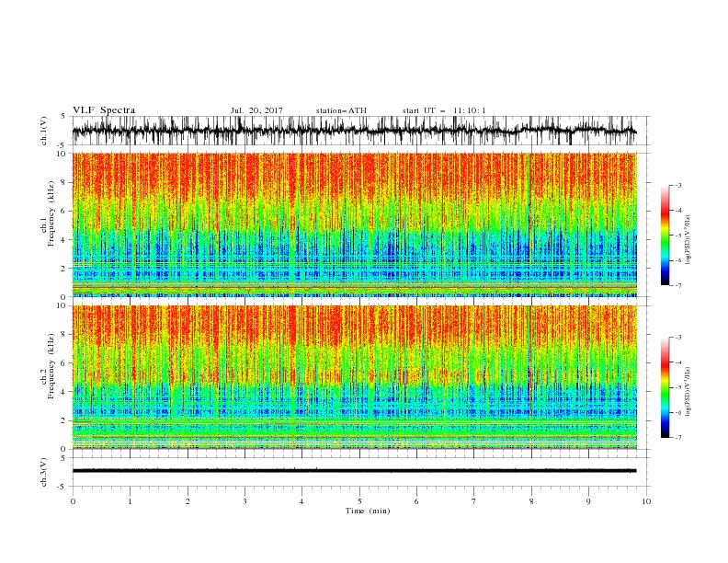728x563 pixels.
Task: Click the "Time (min)" axis title
Action: click(x=368, y=511)
